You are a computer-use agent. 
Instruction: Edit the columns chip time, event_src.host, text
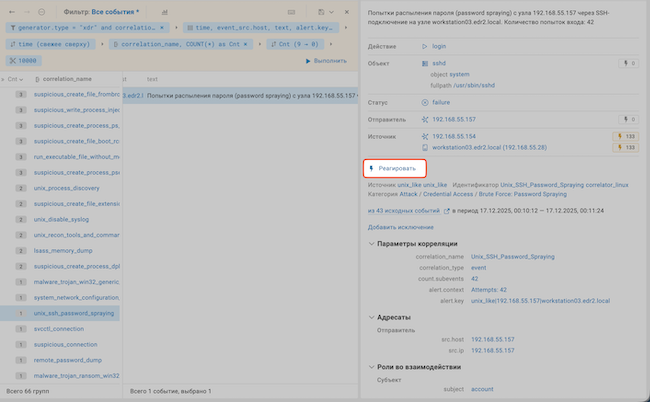[x=261, y=28]
